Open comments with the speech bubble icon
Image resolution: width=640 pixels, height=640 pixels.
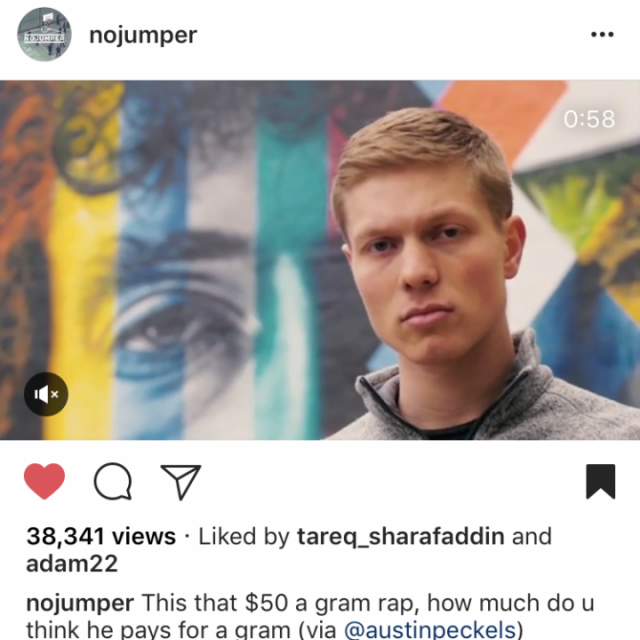[113, 482]
